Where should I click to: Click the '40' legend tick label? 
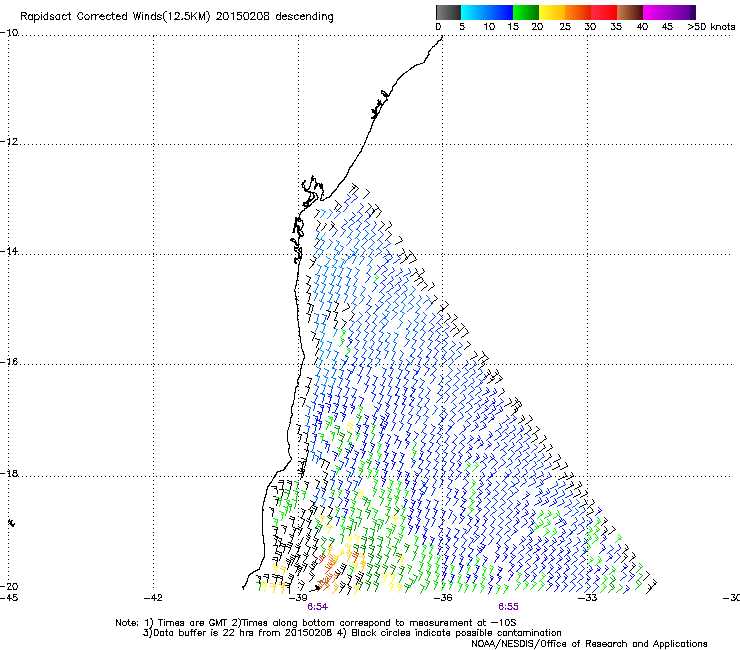tap(642, 27)
